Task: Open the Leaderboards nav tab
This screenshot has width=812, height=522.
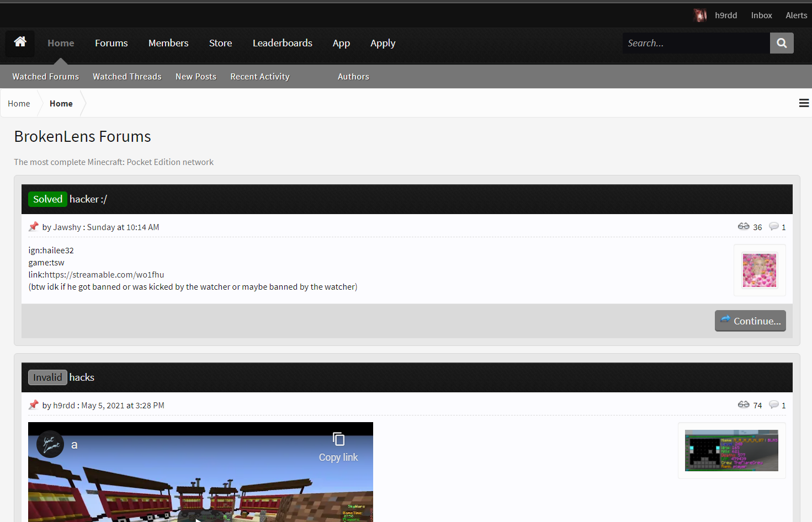Action: tap(283, 43)
